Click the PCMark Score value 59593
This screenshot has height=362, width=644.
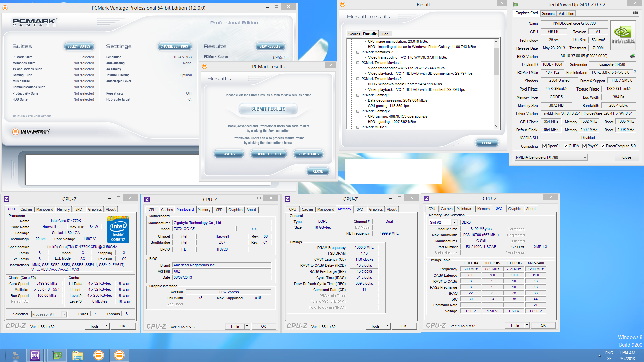(x=278, y=57)
